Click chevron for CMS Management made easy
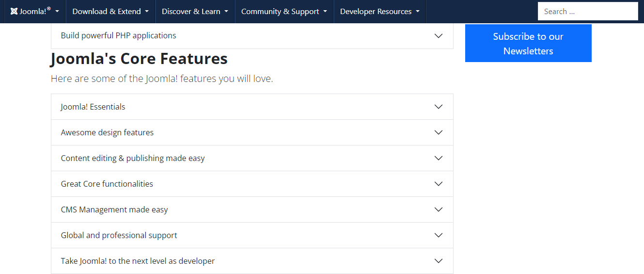The image size is (644, 274). [x=439, y=210]
